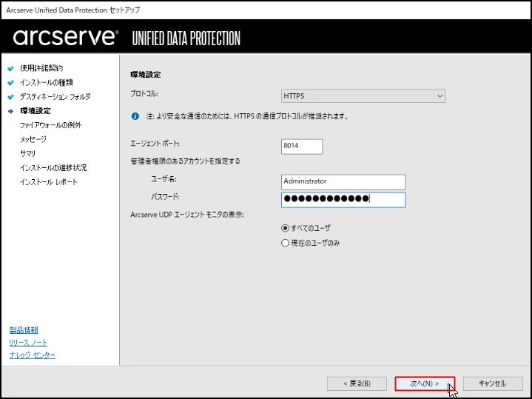Click the < 戻る(B) button
This screenshot has width=532, height=399.
[357, 383]
